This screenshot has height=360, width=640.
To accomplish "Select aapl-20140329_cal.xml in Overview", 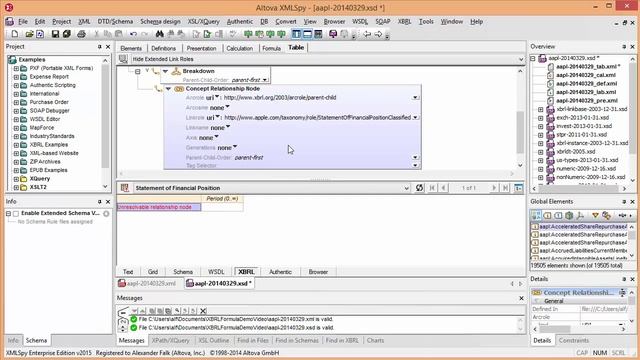I will click(585, 75).
